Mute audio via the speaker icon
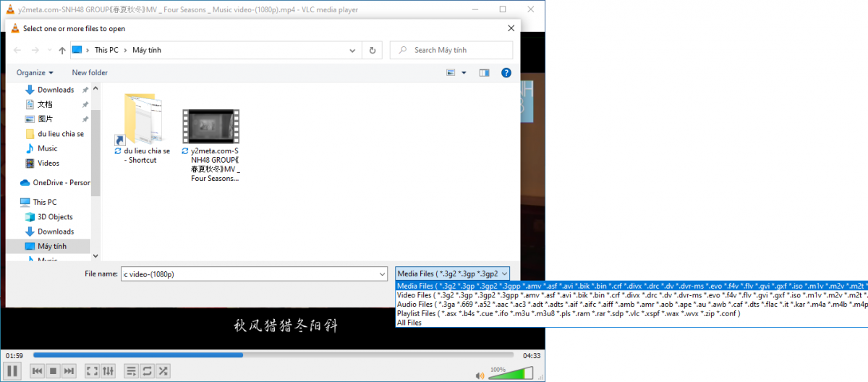The width and height of the screenshot is (868, 382). point(479,375)
